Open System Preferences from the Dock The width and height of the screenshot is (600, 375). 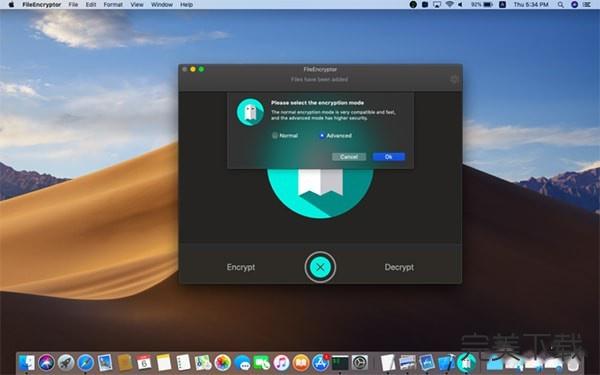pos(360,362)
